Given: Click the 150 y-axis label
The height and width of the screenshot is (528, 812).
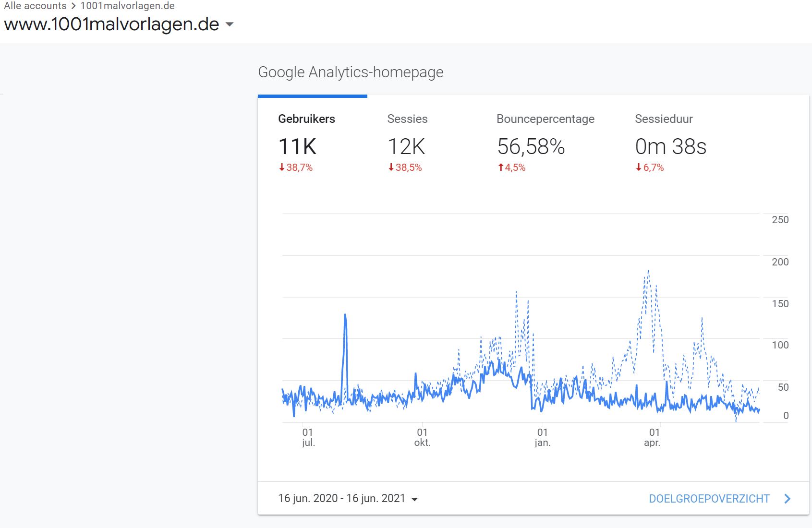Looking at the screenshot, I should (780, 304).
